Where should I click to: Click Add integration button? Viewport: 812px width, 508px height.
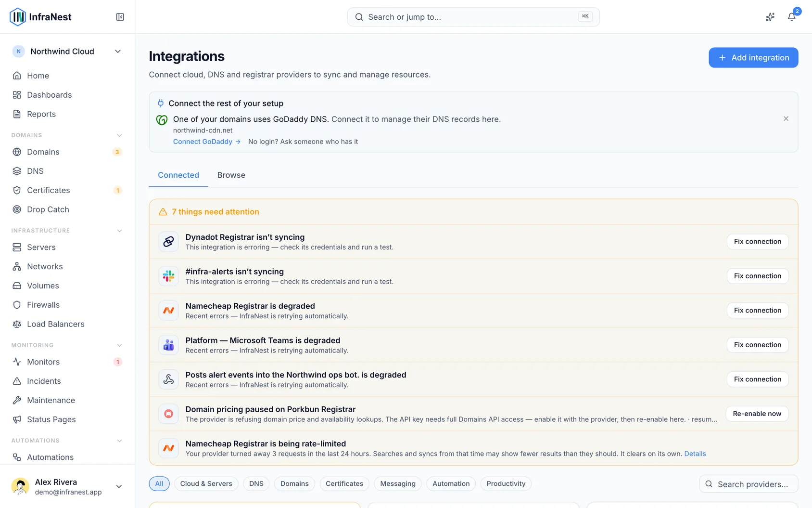coord(753,58)
